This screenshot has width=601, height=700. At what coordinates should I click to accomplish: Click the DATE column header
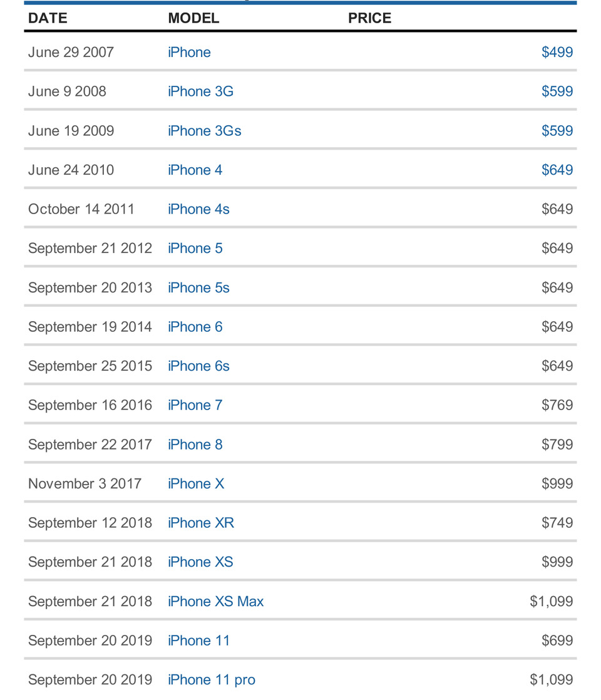(48, 18)
